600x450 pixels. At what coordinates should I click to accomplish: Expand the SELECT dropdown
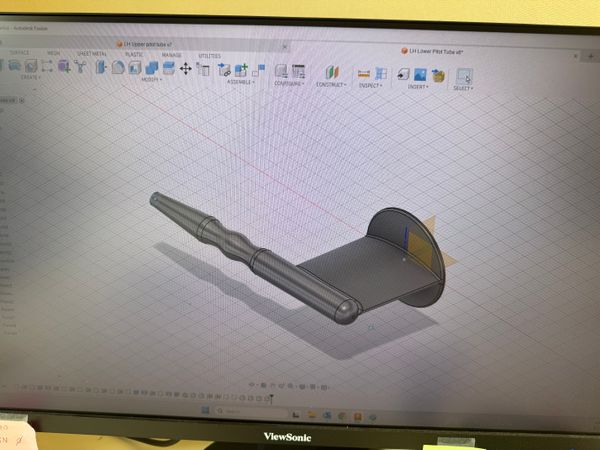click(463, 88)
